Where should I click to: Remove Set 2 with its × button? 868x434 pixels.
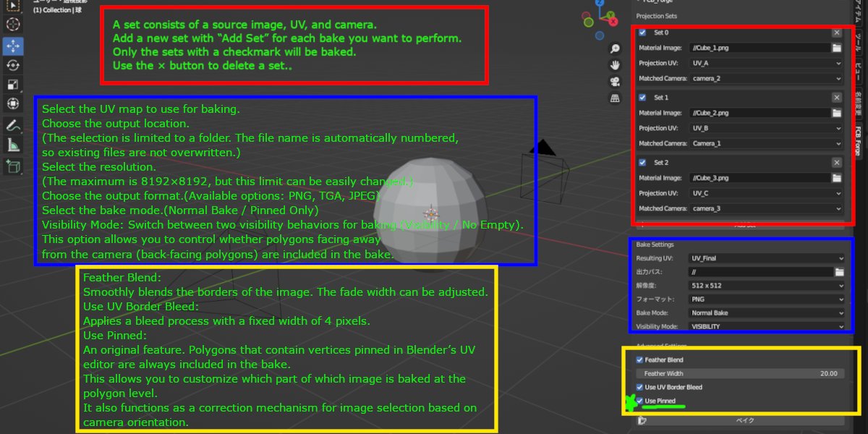(x=837, y=163)
